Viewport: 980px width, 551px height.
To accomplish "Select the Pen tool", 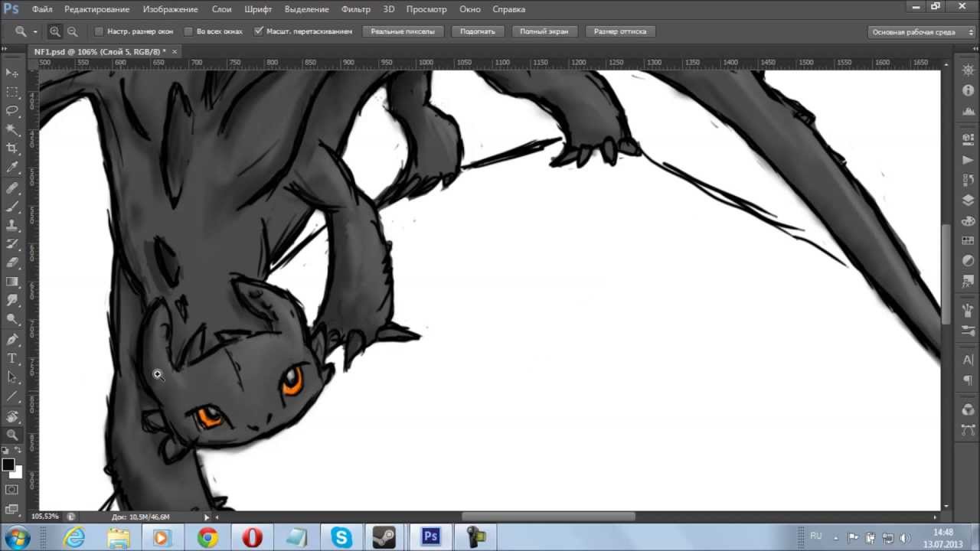I will pos(12,340).
